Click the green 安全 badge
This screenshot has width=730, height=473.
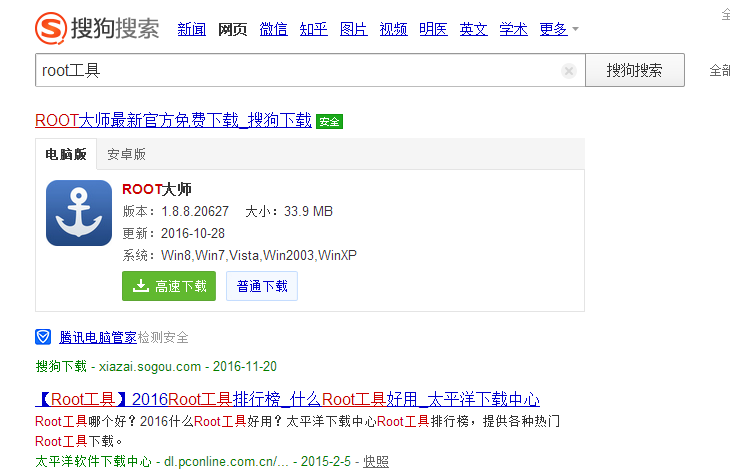click(x=329, y=122)
